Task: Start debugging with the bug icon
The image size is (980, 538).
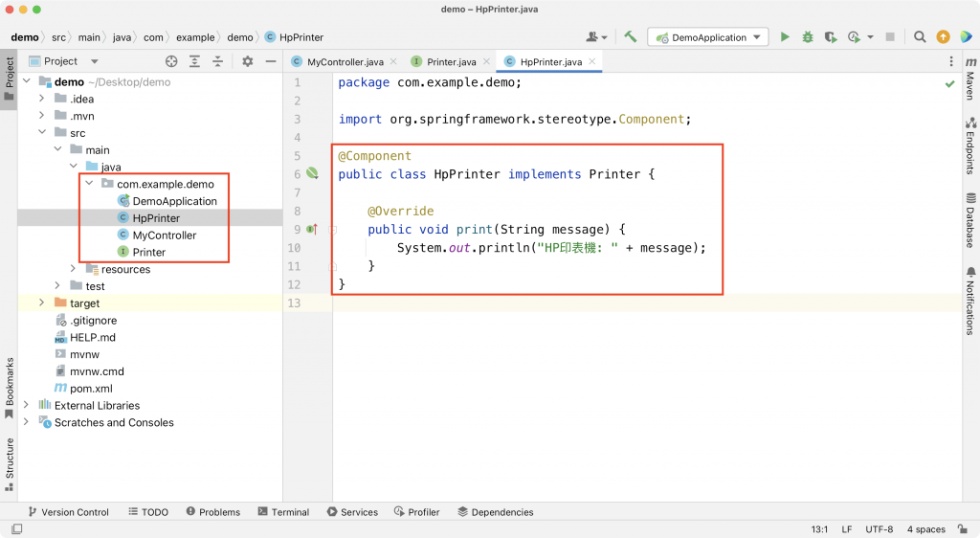Action: (x=808, y=37)
